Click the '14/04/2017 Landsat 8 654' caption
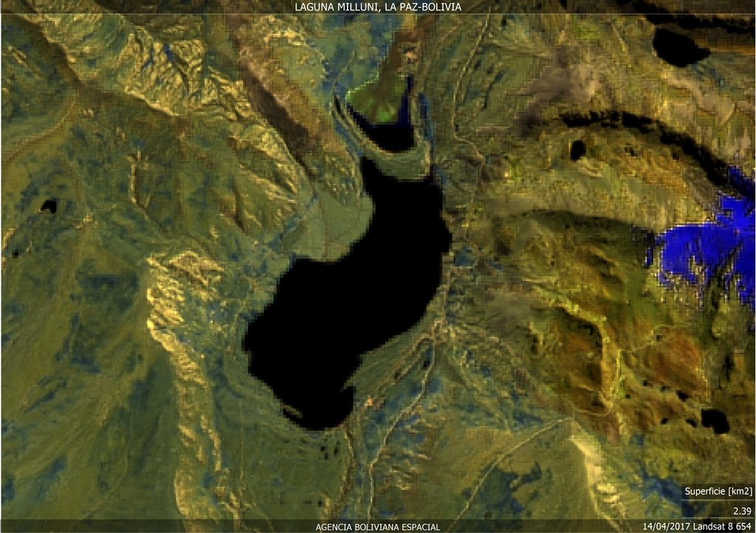This screenshot has height=533, width=756. pyautogui.click(x=697, y=526)
